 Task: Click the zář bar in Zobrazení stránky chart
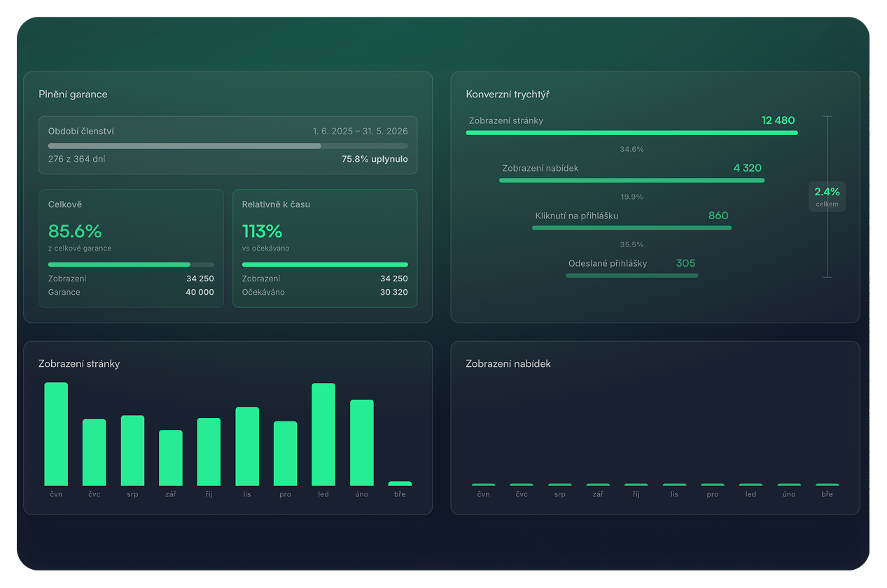pos(171,458)
